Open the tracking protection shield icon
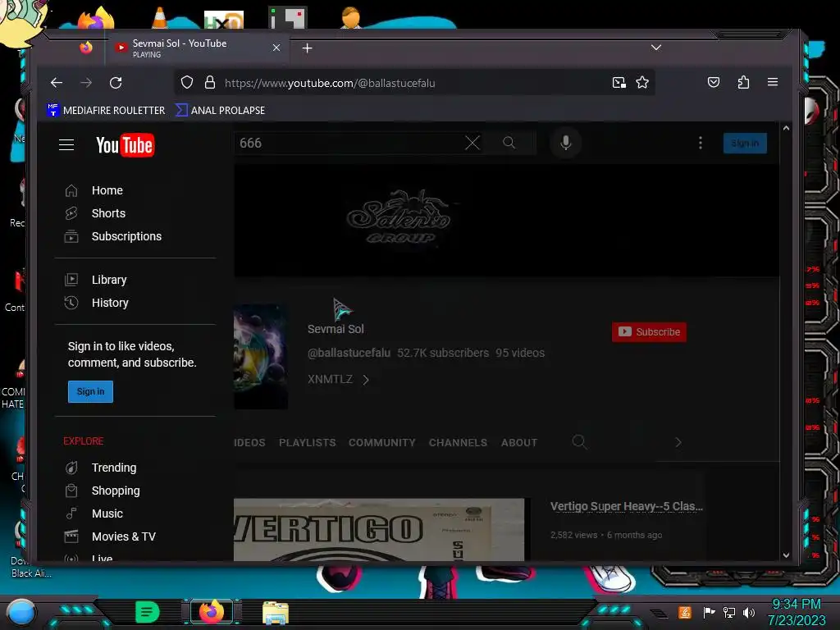 186,83
